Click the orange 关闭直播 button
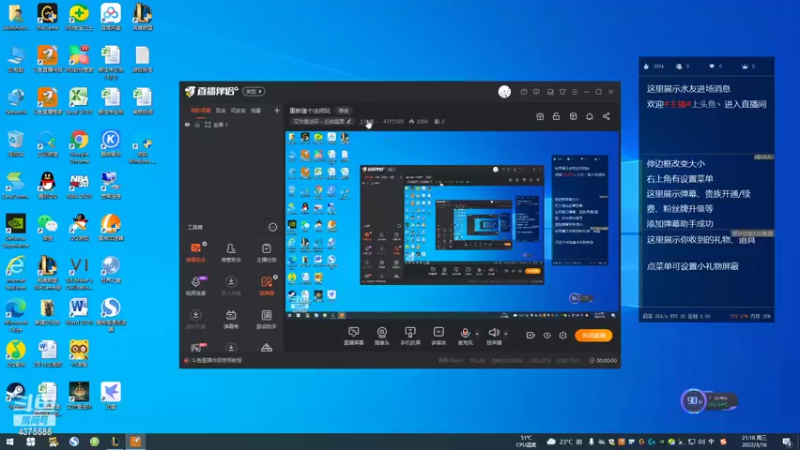Viewport: 800px width, 450px height. point(593,335)
